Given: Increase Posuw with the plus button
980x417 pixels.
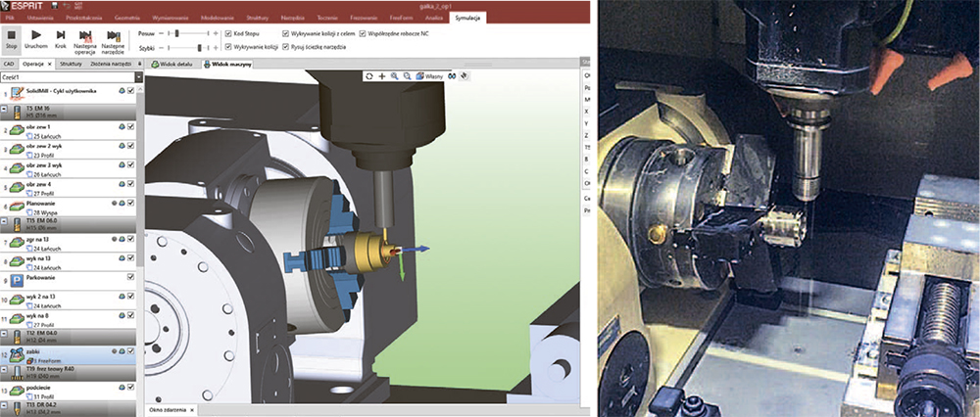Looking at the screenshot, I should point(216,33).
